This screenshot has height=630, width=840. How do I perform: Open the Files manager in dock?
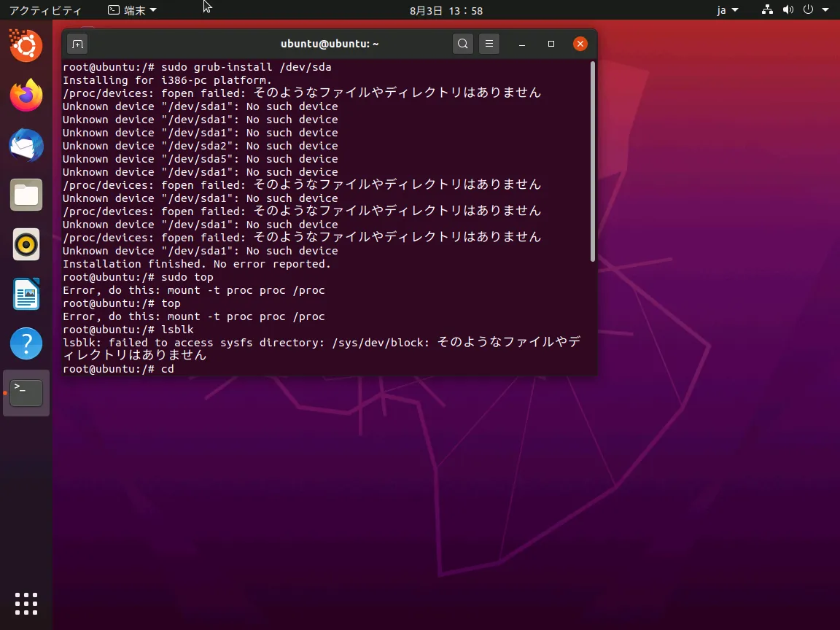(x=26, y=195)
